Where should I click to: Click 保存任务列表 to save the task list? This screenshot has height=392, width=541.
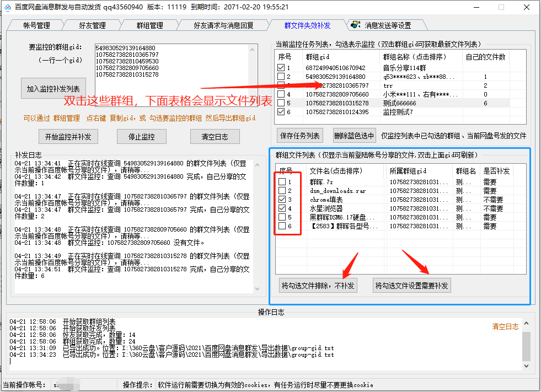[299, 137]
